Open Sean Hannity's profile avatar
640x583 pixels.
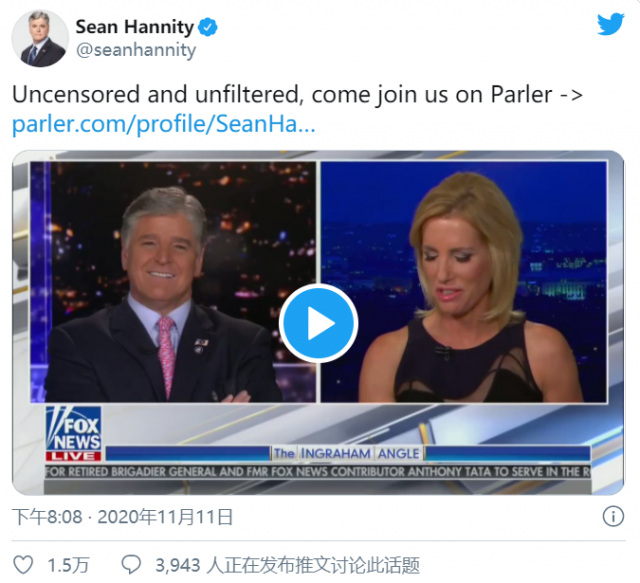tap(40, 38)
